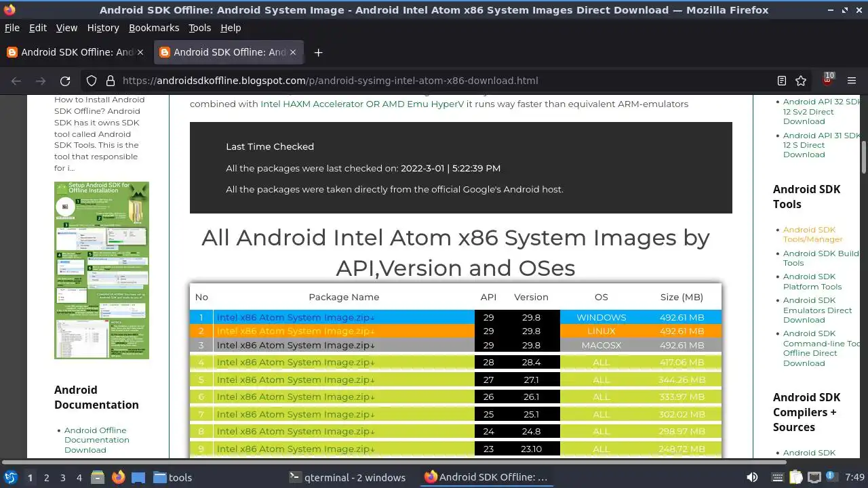This screenshot has width=868, height=488.
Task: Open the clipboard manager tray icon
Action: coord(796,477)
